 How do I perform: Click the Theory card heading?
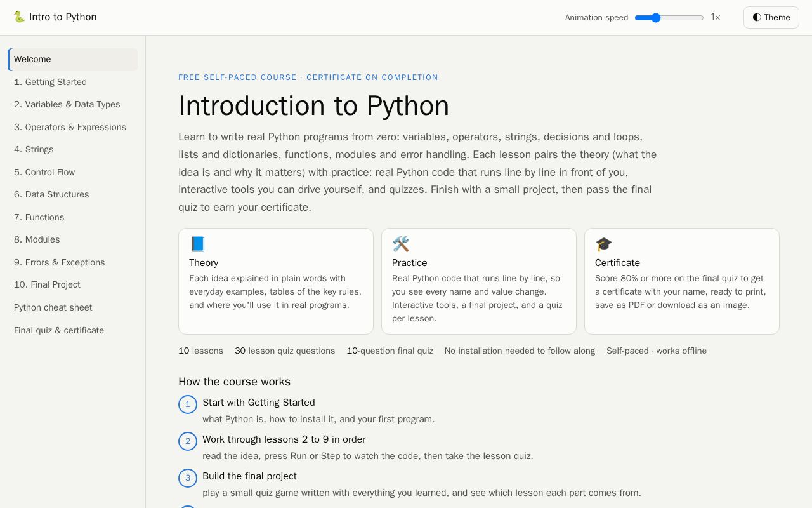pyautogui.click(x=204, y=263)
